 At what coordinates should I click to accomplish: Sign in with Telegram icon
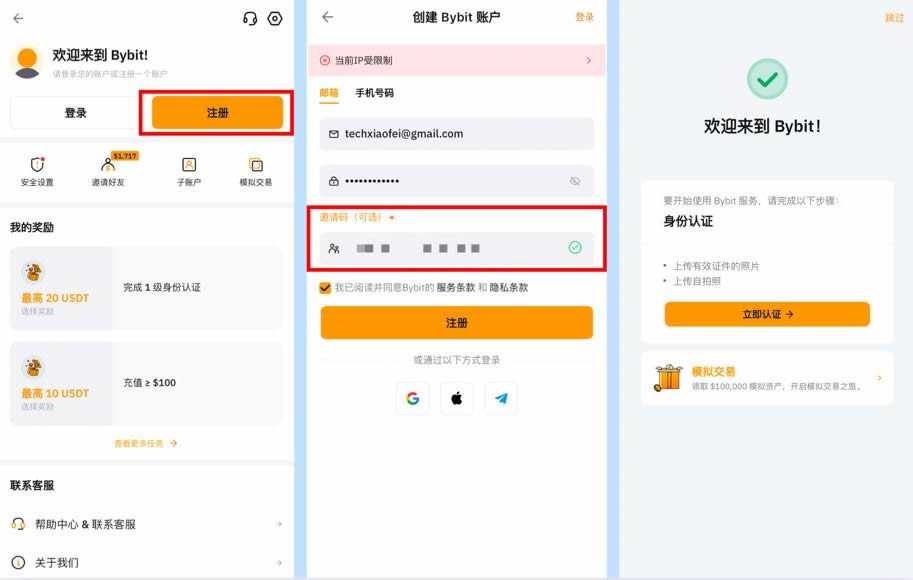[x=501, y=398]
